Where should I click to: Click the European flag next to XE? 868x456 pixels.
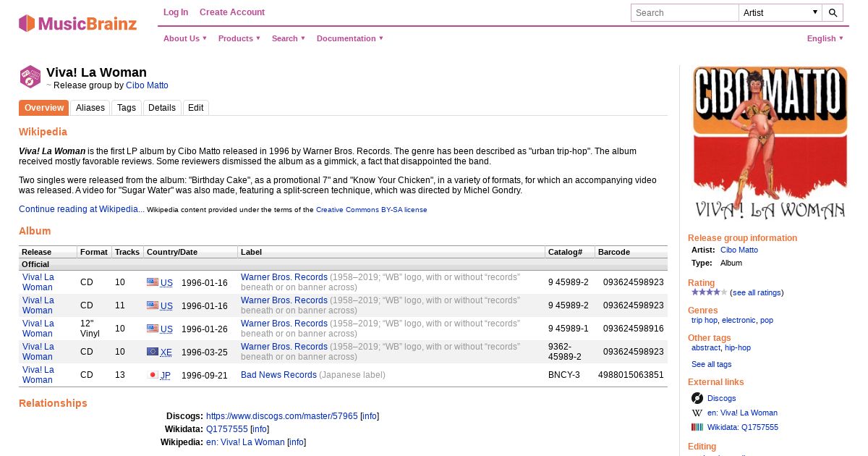click(x=153, y=352)
